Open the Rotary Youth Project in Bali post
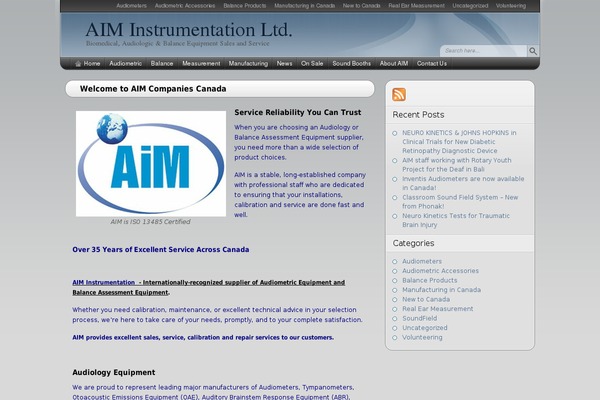Screen dimensions: 600x400 pos(457,165)
